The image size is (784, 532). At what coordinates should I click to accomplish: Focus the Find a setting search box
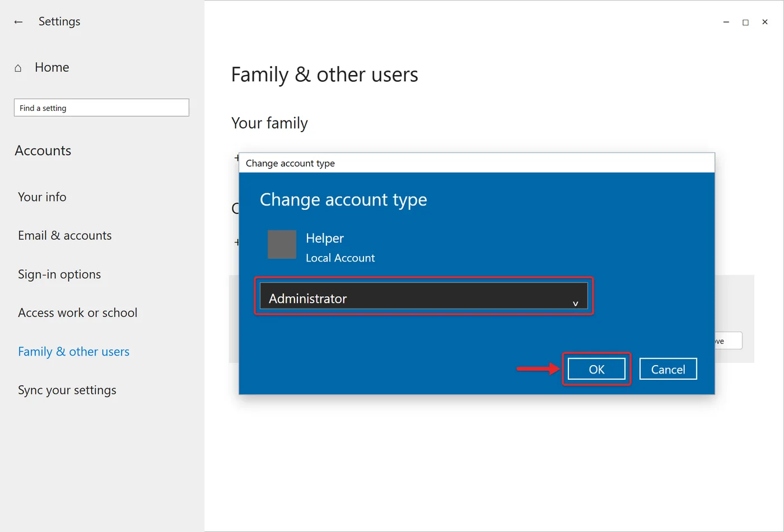(x=101, y=108)
